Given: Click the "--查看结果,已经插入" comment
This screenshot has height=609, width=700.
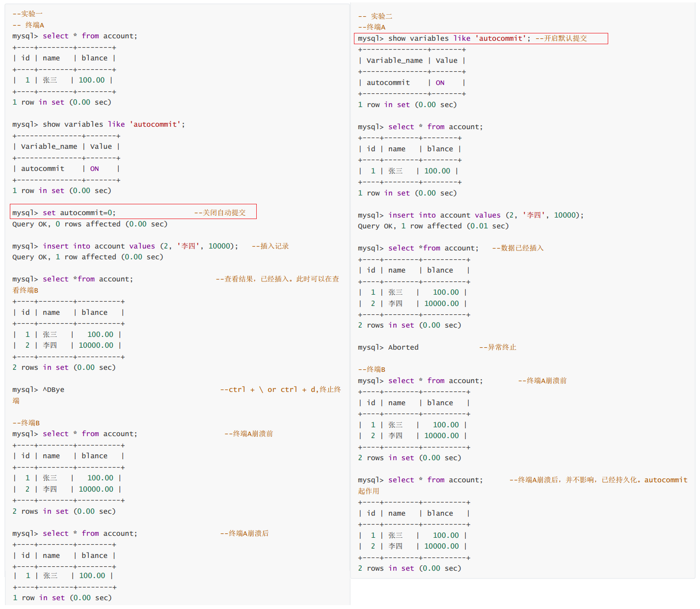Looking at the screenshot, I should point(254,279).
